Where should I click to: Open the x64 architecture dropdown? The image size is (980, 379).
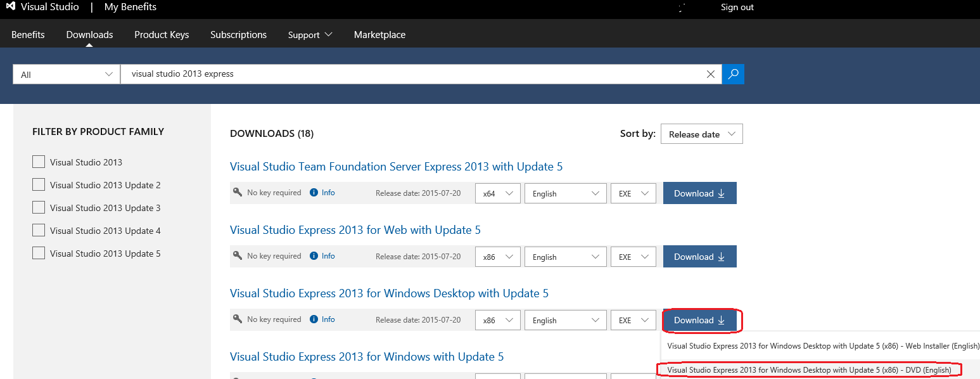click(x=497, y=193)
